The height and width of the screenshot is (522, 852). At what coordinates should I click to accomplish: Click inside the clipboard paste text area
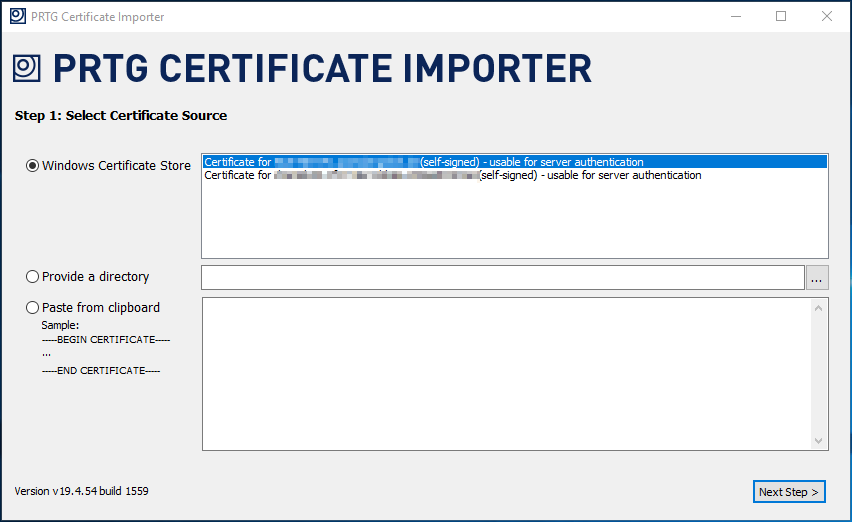point(505,373)
